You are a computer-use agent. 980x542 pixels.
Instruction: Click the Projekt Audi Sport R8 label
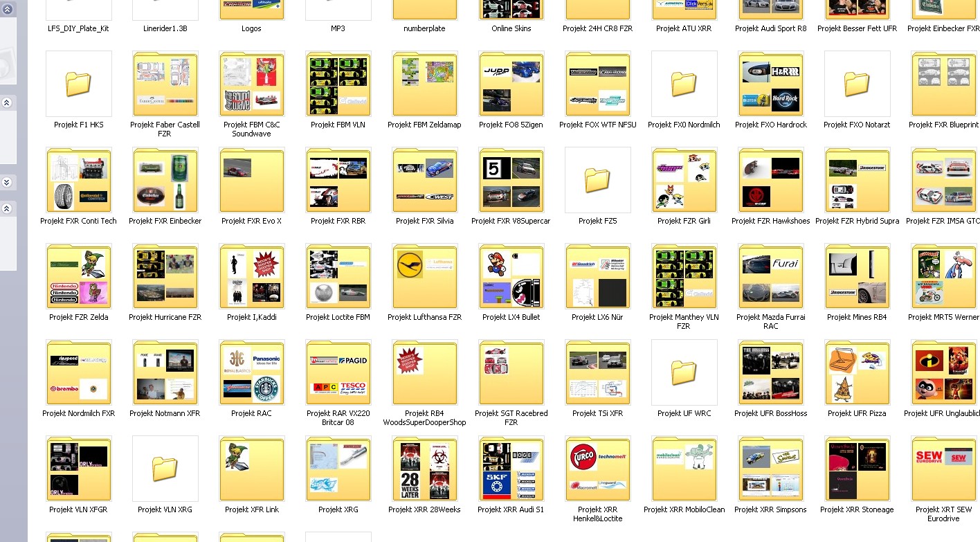[x=771, y=29]
